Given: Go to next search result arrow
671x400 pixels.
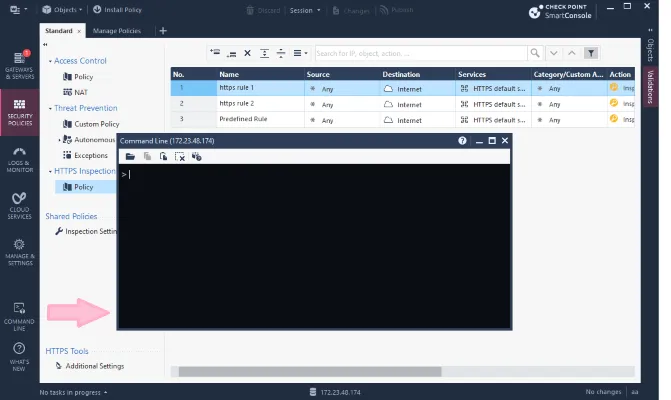Looking at the screenshot, I should click(554, 53).
